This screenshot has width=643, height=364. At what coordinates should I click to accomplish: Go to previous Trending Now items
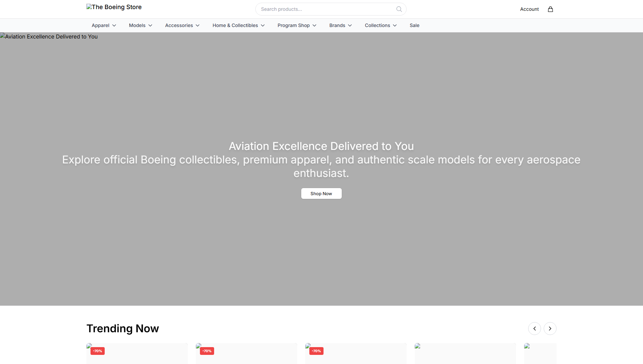point(535,329)
